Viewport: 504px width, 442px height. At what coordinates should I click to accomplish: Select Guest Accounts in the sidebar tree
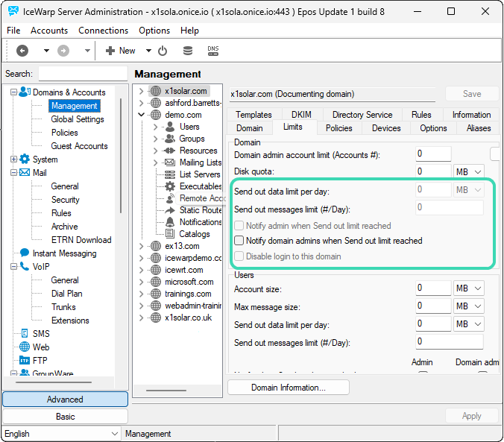pyautogui.click(x=79, y=146)
